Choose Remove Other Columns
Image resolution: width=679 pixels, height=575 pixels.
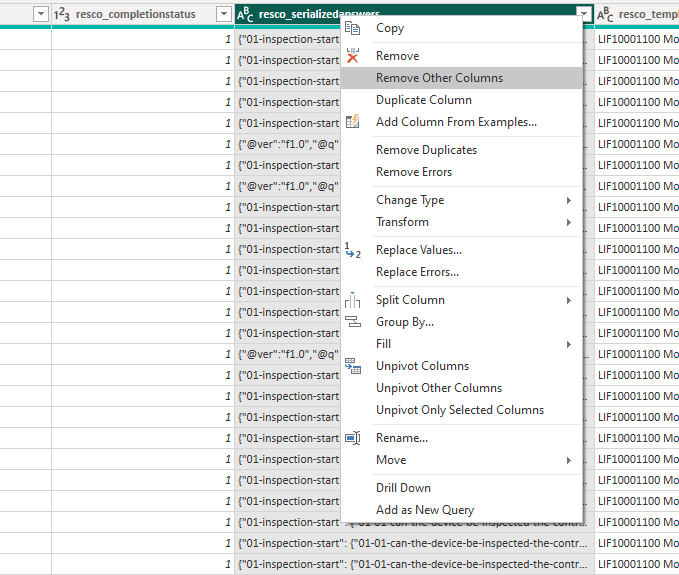click(439, 78)
